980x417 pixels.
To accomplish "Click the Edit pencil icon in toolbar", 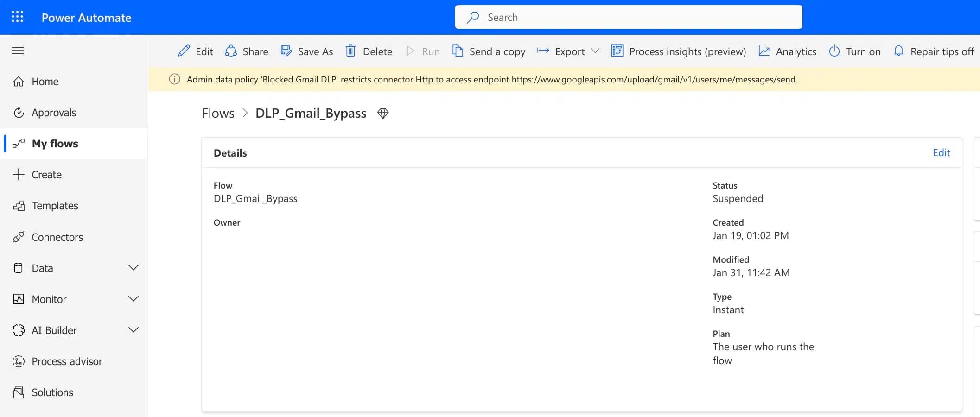I will (184, 51).
